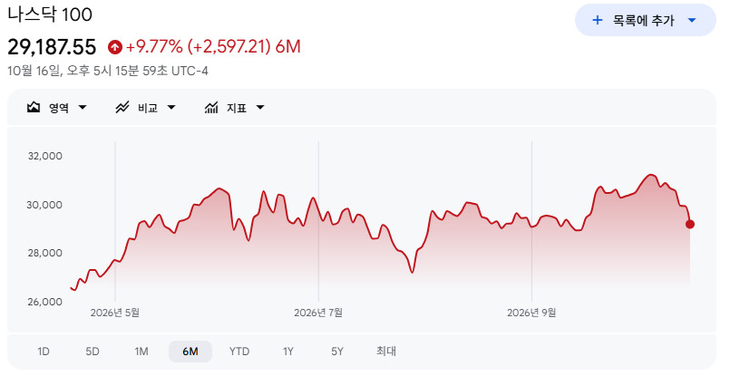Click the 28,000 y-axis label
This screenshot has width=730, height=376.
click(45, 253)
